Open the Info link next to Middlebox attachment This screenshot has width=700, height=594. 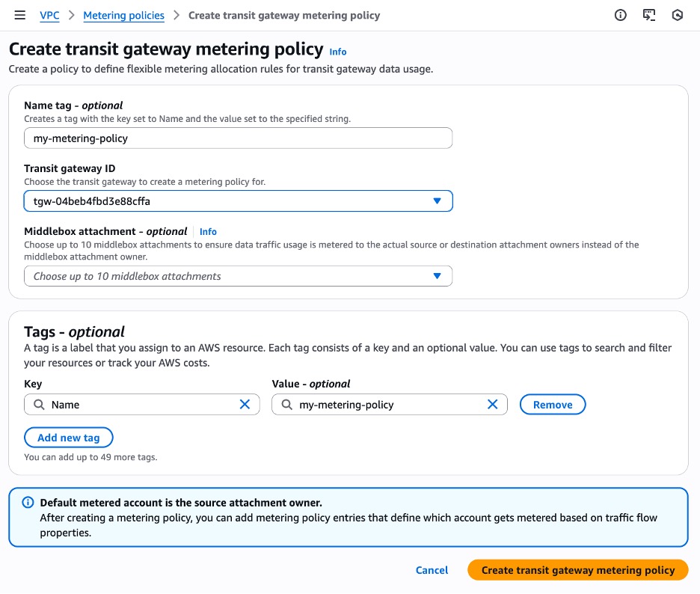(208, 232)
